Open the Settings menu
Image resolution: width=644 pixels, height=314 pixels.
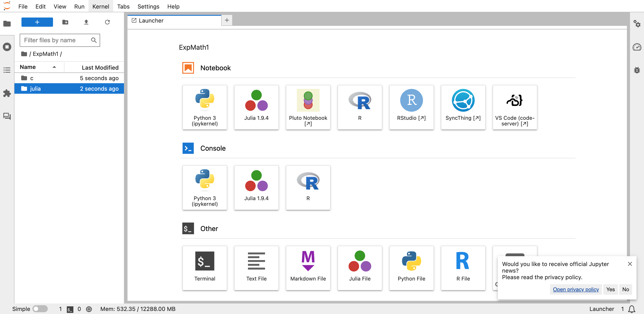click(x=148, y=6)
